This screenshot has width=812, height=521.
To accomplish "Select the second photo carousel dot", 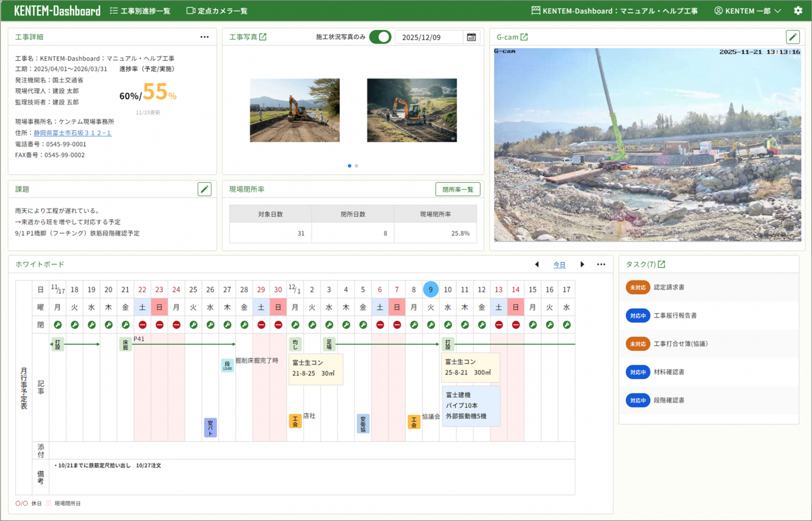I will [x=356, y=165].
